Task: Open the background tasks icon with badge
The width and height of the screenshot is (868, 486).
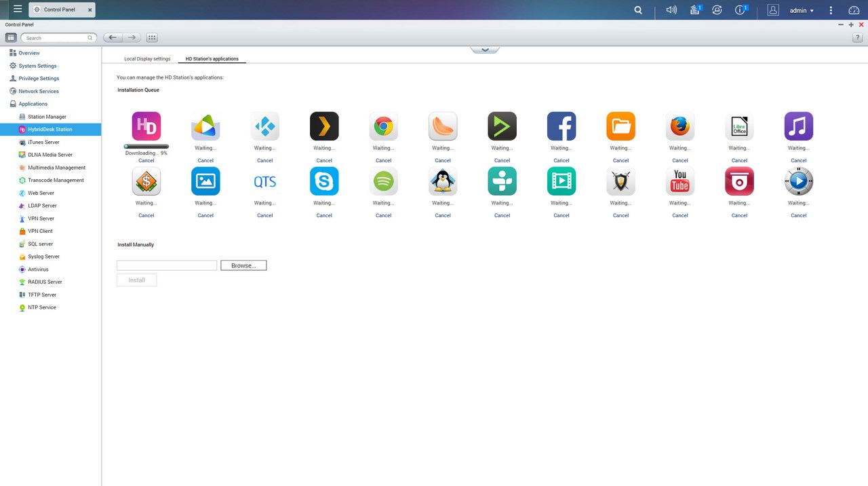Action: (x=696, y=10)
